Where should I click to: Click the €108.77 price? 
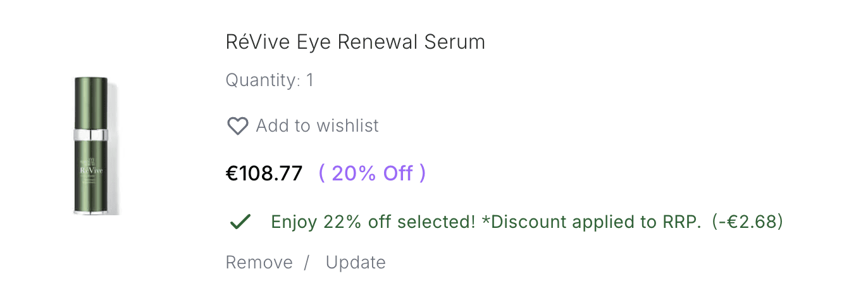pyautogui.click(x=264, y=173)
